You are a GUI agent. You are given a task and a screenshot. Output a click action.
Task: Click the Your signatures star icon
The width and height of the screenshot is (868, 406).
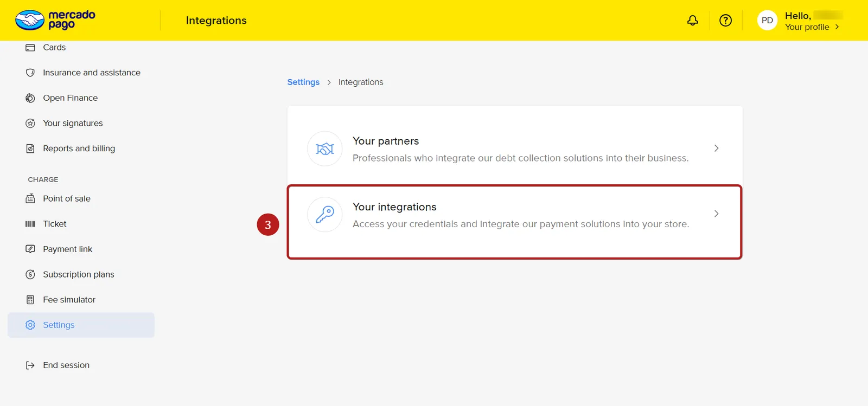(30, 124)
